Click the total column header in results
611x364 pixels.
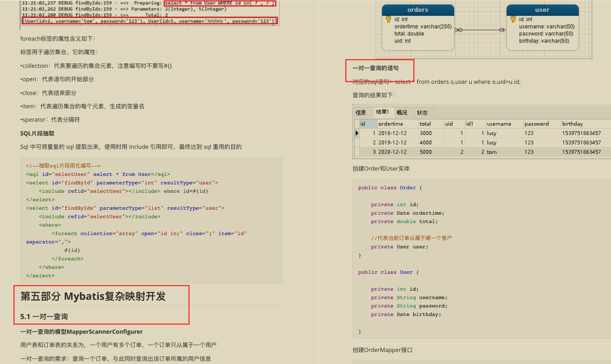[x=431, y=124]
